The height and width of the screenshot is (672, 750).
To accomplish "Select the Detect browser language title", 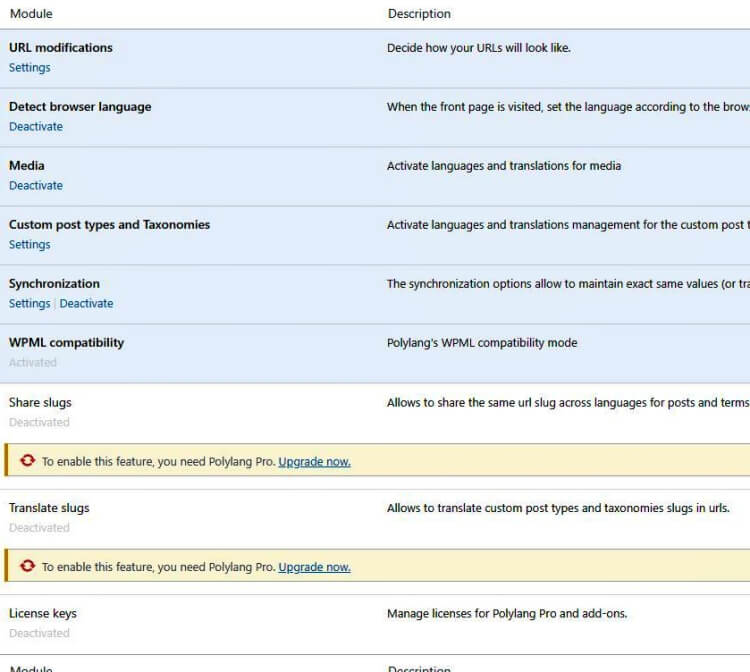I will 80,107.
